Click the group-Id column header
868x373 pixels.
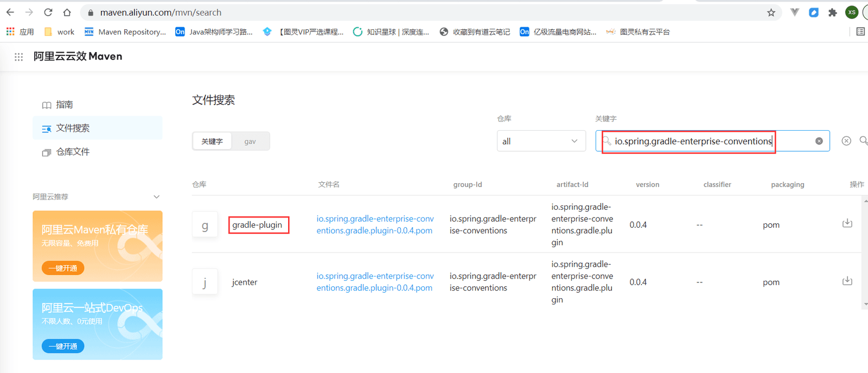[468, 184]
